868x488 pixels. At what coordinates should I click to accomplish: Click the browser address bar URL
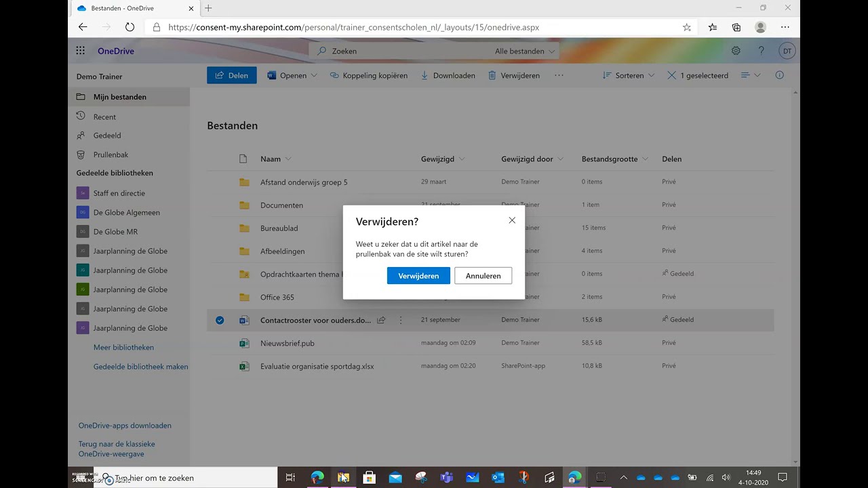click(x=353, y=28)
